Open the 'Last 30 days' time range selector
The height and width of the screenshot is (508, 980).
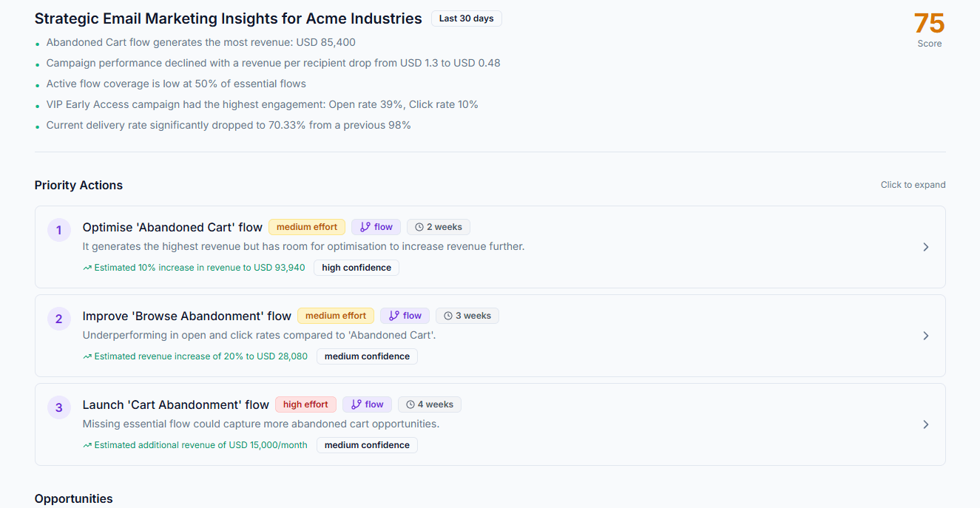click(x=466, y=18)
